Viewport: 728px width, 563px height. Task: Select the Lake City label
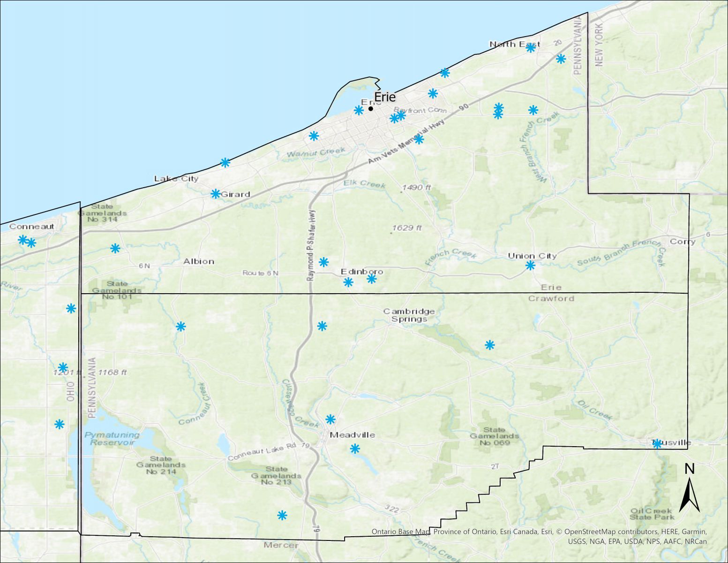(x=176, y=178)
